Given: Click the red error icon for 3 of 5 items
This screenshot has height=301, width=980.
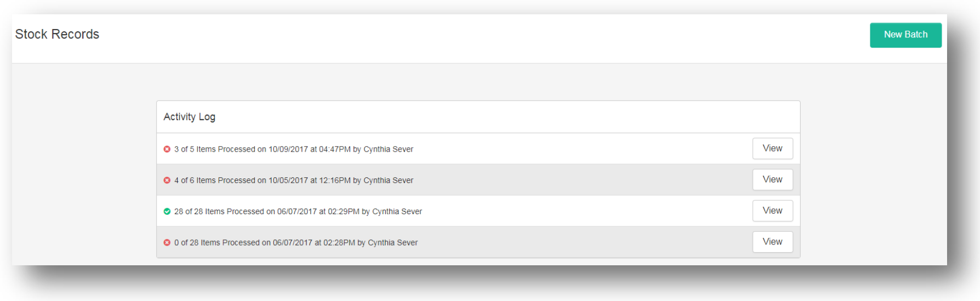Looking at the screenshot, I should click(167, 149).
